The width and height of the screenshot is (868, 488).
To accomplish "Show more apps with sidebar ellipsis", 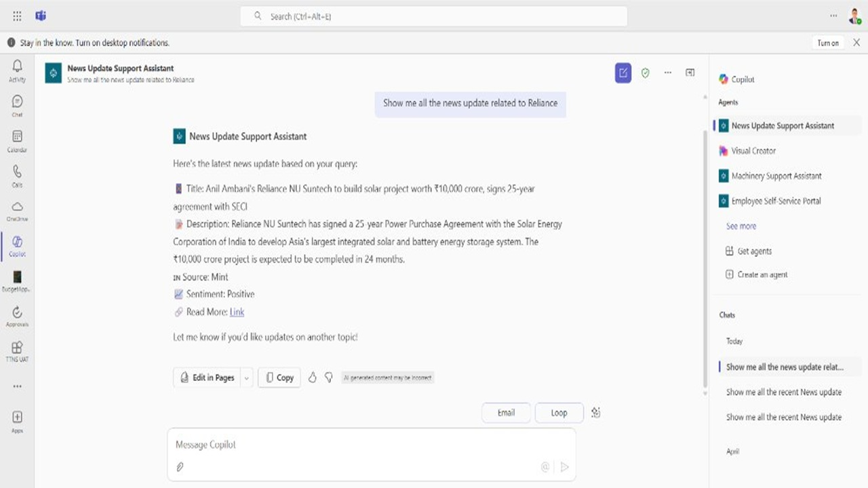I will click(x=17, y=386).
